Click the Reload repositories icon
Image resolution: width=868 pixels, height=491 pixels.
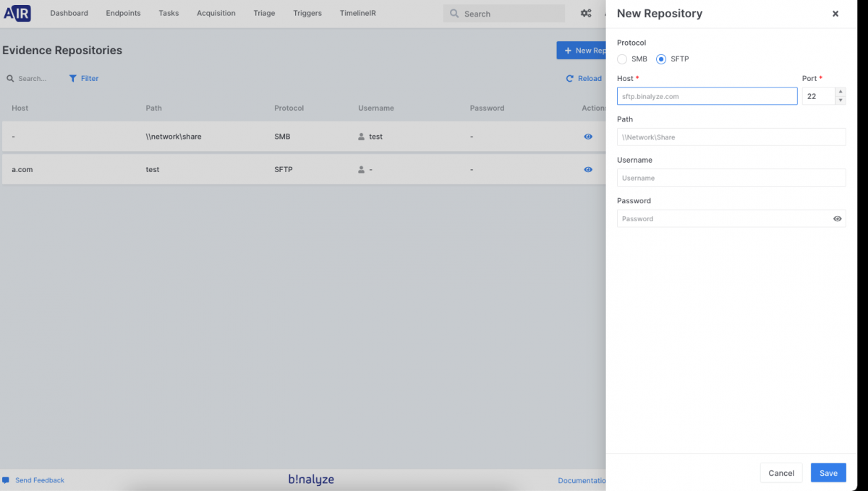[x=570, y=79]
